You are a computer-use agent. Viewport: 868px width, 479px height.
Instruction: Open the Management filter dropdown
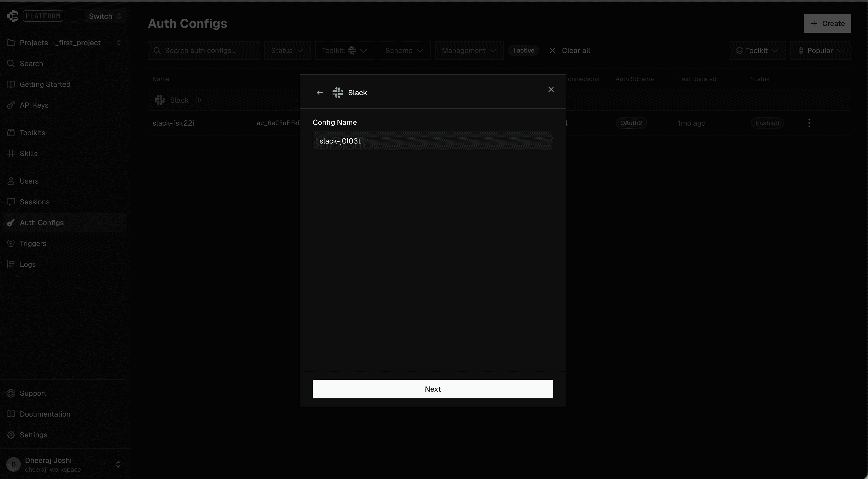coord(469,50)
